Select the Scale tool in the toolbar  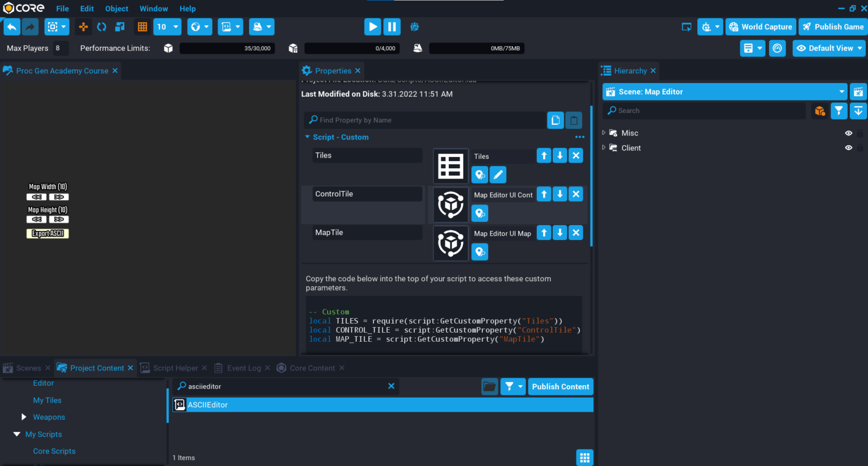(120, 27)
